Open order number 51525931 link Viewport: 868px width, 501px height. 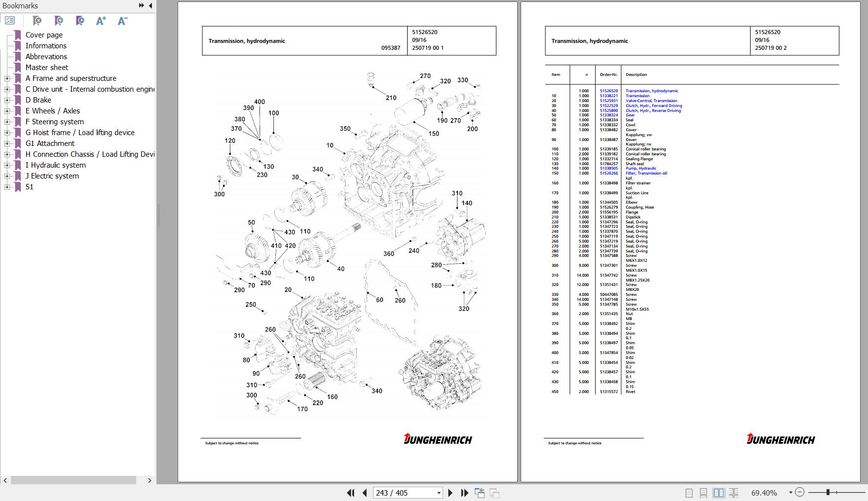[608, 101]
